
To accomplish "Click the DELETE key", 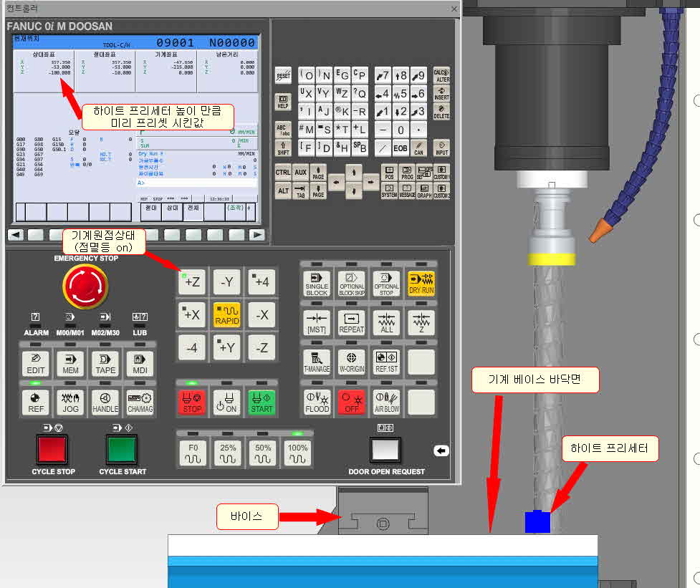I will pyautogui.click(x=441, y=112).
